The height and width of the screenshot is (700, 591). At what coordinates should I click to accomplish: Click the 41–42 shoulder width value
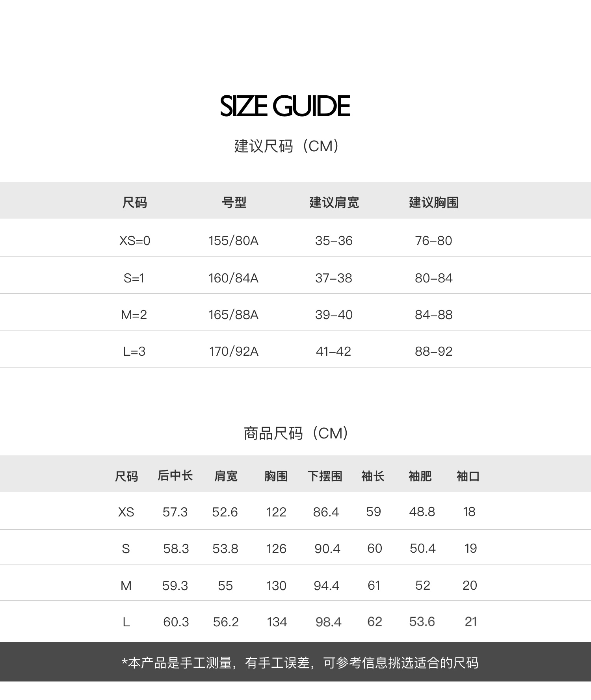coord(333,351)
